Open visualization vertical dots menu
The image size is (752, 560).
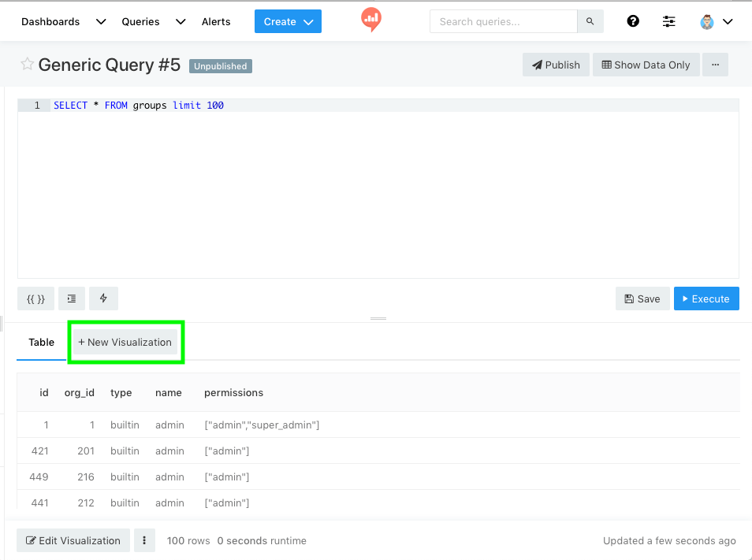[x=144, y=540]
